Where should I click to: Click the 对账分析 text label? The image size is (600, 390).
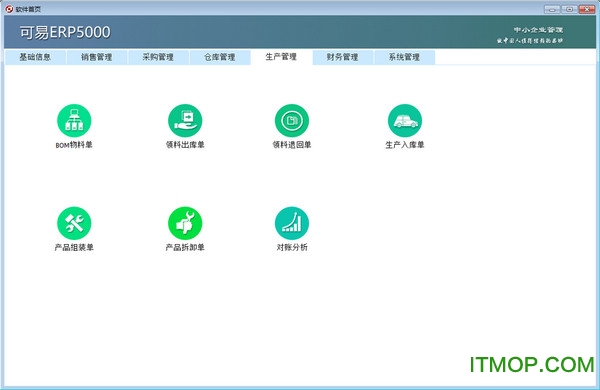click(x=292, y=247)
